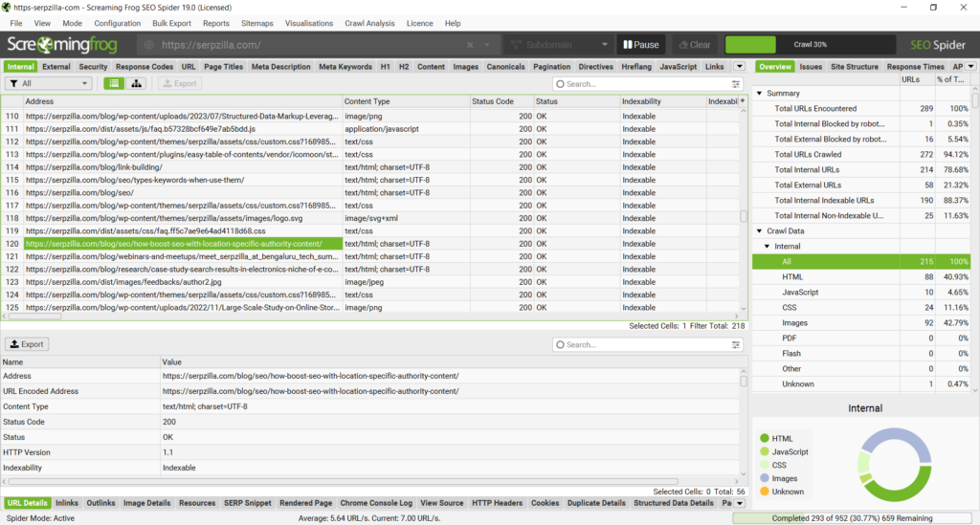This screenshot has width=980, height=525.
Task: Show more top tabs overflow arrow
Action: (740, 66)
